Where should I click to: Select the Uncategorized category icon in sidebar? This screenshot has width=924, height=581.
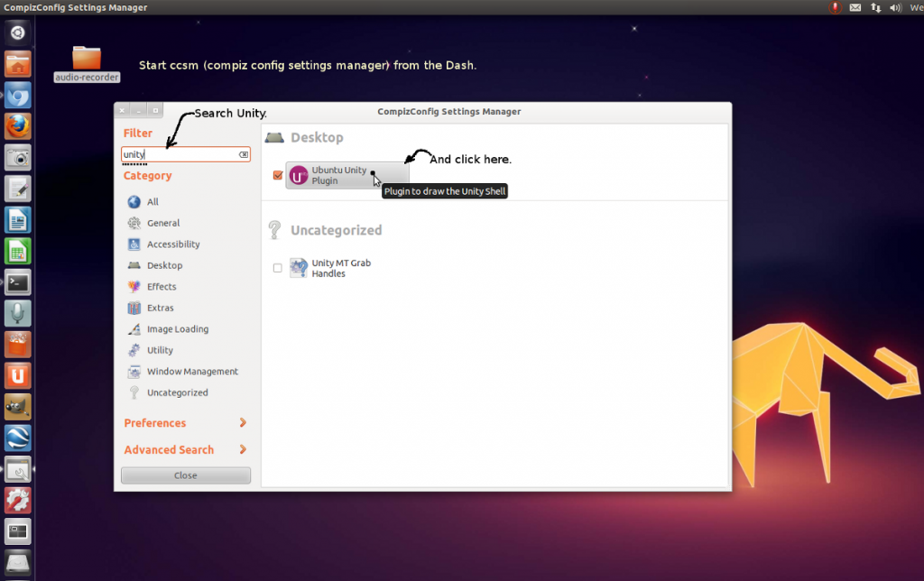[134, 392]
